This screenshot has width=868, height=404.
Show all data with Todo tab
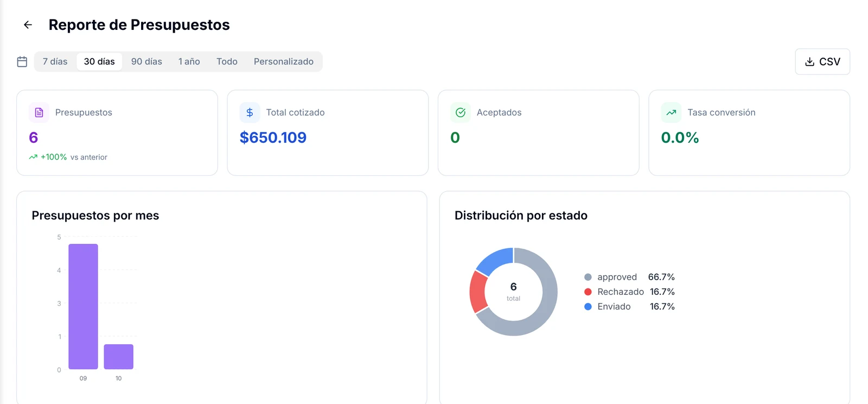(x=227, y=61)
